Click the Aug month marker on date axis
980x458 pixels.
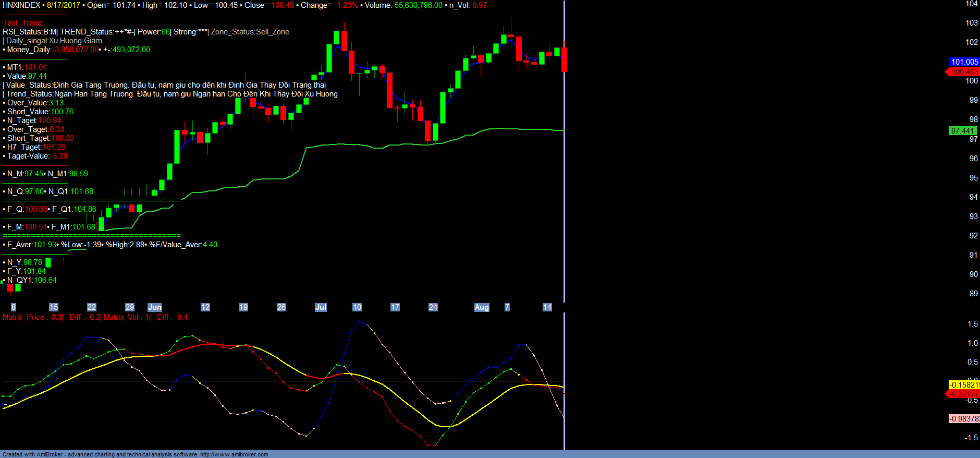(482, 307)
